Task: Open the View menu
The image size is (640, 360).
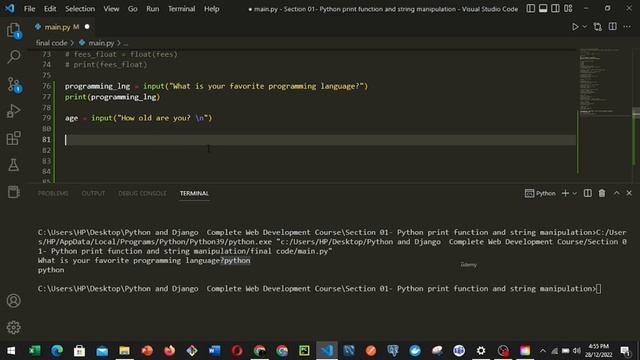Action: (x=111, y=9)
